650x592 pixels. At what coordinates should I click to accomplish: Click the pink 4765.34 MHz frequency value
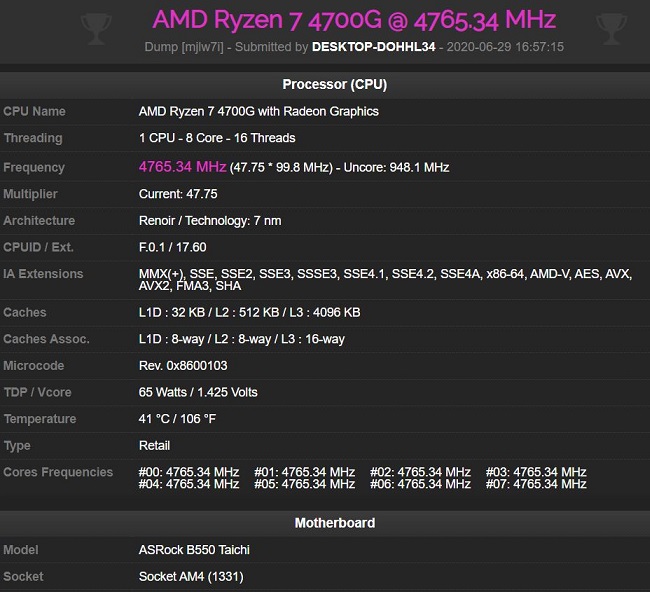pyautogui.click(x=182, y=167)
